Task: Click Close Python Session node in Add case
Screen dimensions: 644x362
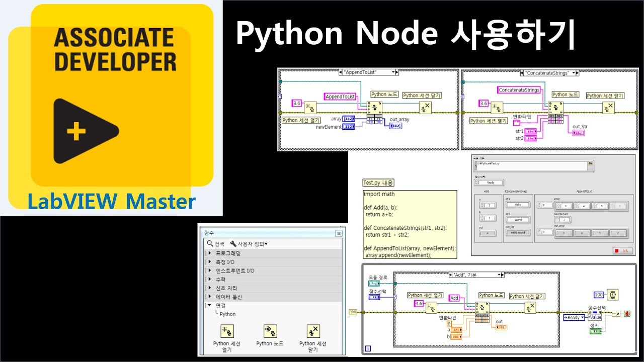Action: coord(531,308)
